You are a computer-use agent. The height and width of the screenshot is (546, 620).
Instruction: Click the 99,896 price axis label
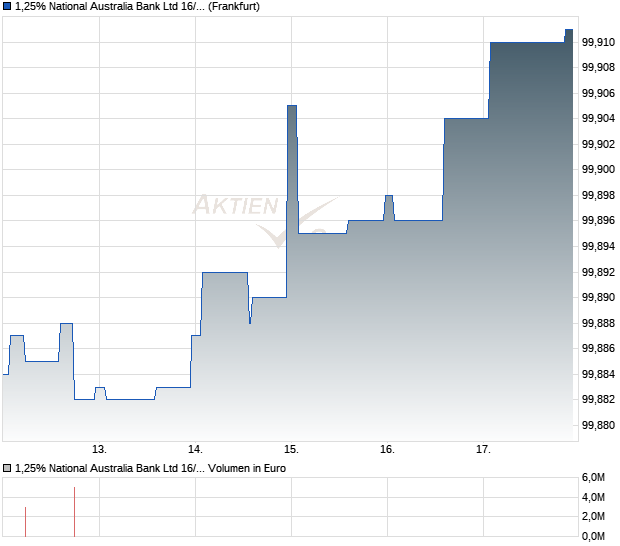pyautogui.click(x=598, y=221)
